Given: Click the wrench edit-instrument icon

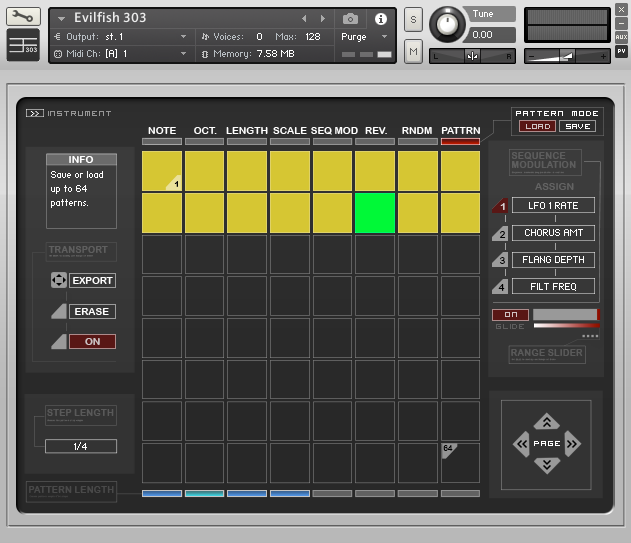Looking at the screenshot, I should [24, 17].
